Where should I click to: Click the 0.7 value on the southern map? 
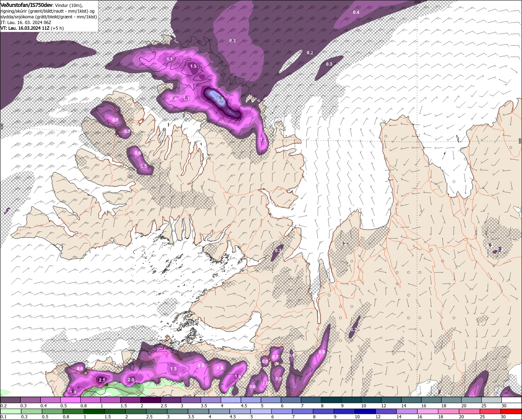click(x=275, y=357)
